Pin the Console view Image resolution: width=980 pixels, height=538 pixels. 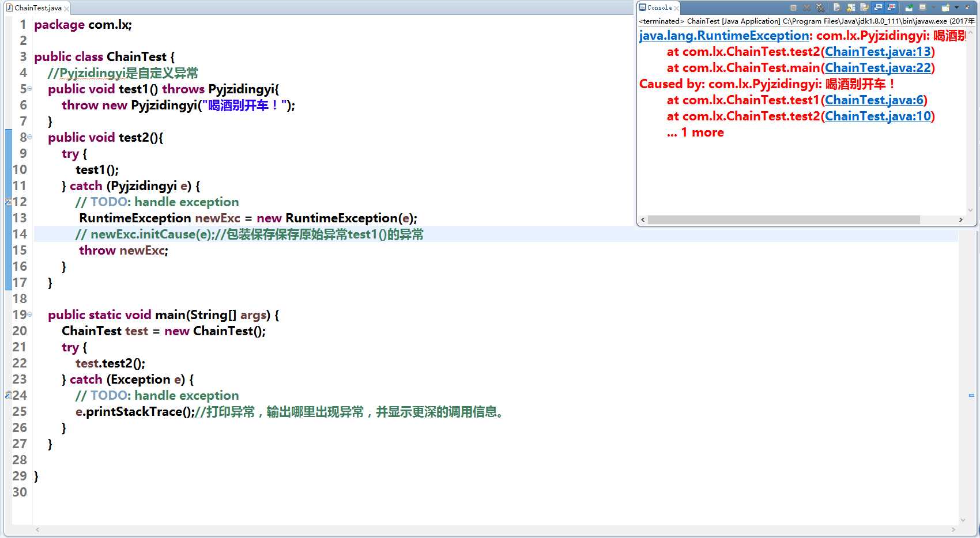coord(909,7)
